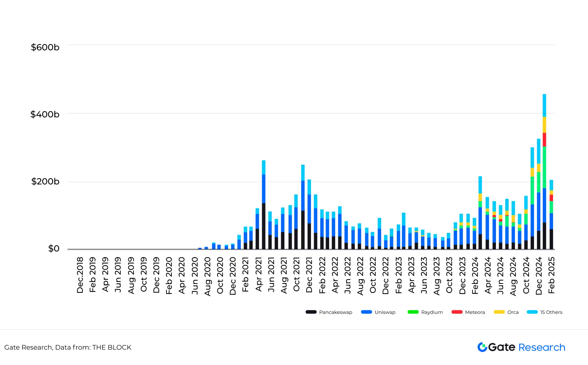Click the Gate Research data source text
This screenshot has height=365, width=588.
68,347
